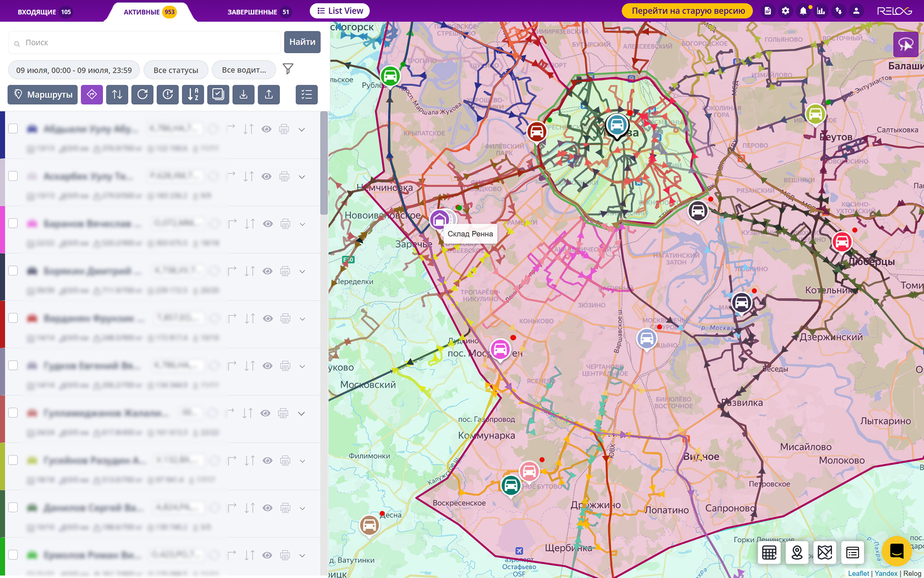The width and height of the screenshot is (924, 578).
Task: Toggle visibility eye of second route row
Action: 267,177
